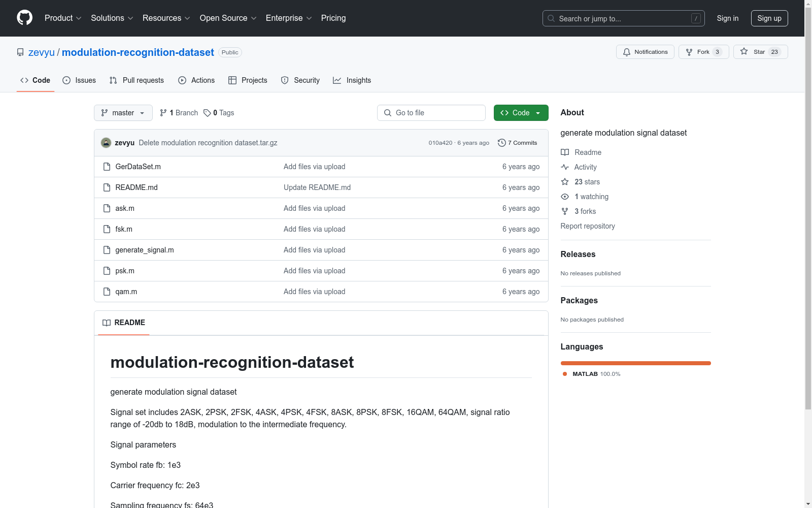
Task: Click the star icon beside 23 stars
Action: 565,182
